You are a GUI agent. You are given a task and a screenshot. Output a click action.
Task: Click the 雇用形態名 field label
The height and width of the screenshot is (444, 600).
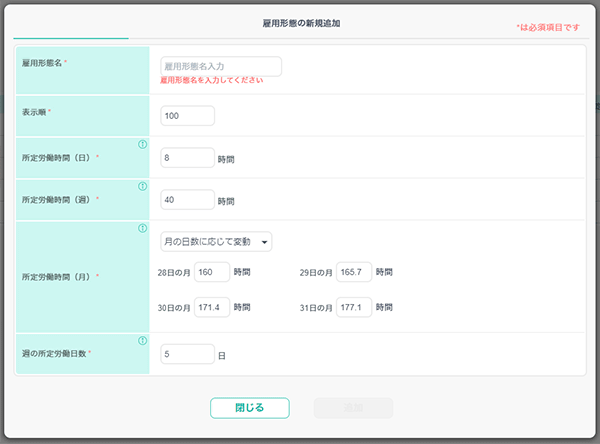pos(50,62)
